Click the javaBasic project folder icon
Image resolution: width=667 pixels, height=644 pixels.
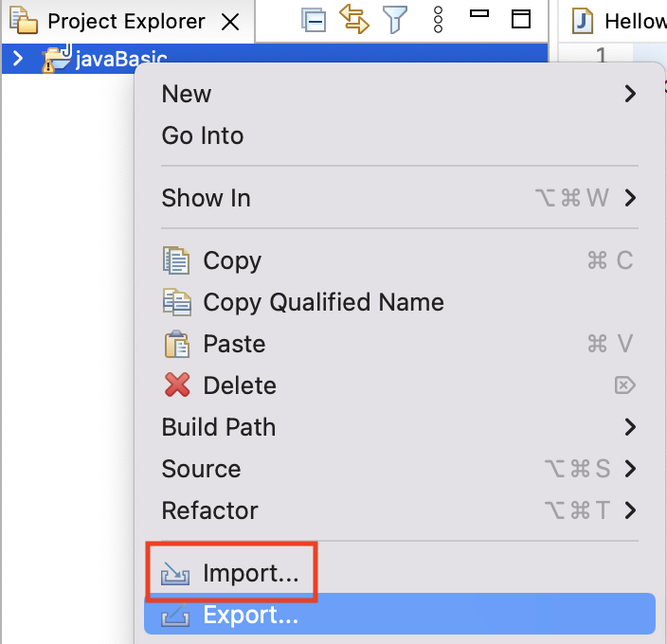point(56,58)
